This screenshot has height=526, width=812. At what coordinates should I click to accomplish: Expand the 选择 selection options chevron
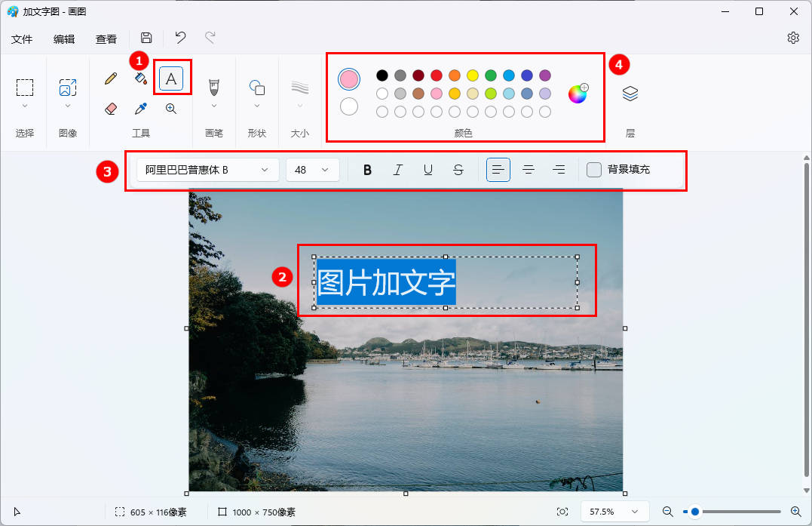point(25,106)
